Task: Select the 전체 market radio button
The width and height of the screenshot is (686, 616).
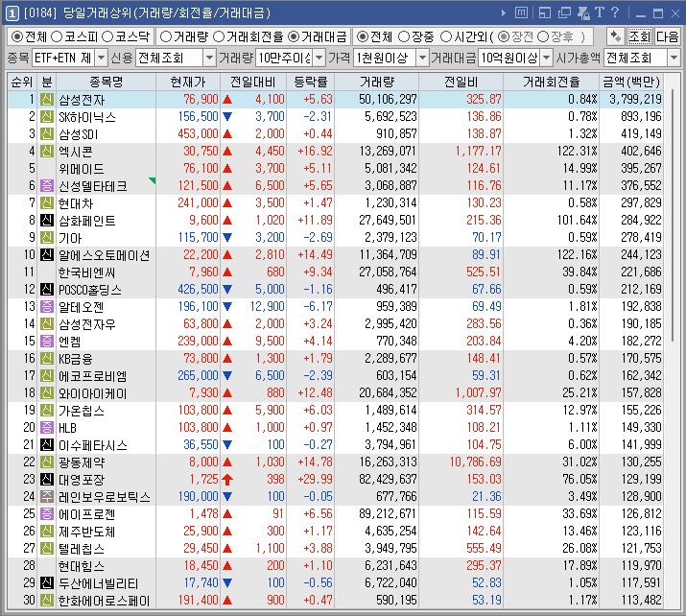Action: 16,36
